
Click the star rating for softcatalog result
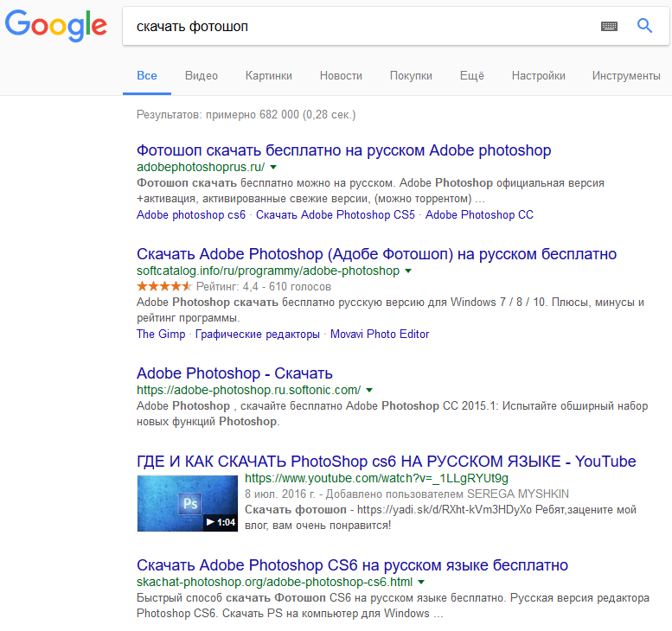pyautogui.click(x=164, y=286)
